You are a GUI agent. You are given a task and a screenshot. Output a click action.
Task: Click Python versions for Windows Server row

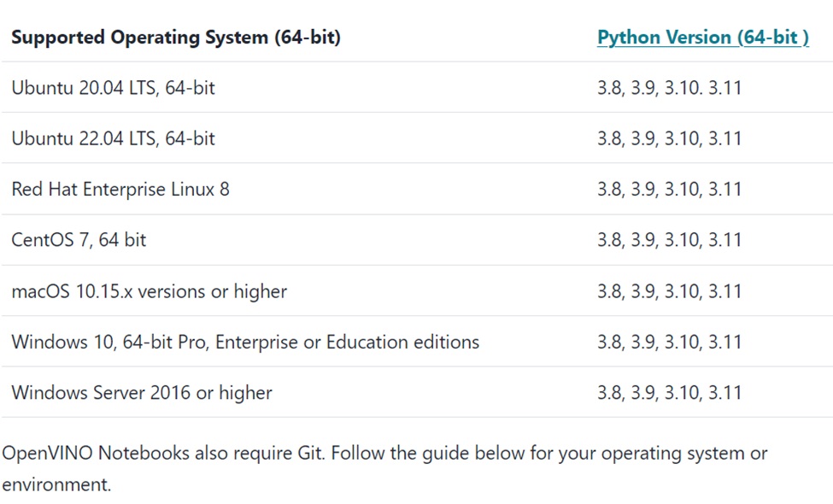[x=669, y=393]
